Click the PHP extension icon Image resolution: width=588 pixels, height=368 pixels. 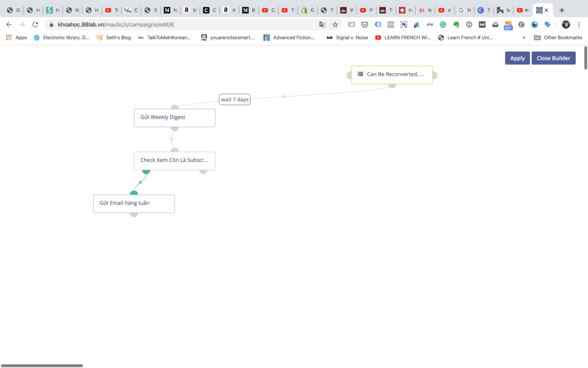pyautogui.click(x=430, y=25)
